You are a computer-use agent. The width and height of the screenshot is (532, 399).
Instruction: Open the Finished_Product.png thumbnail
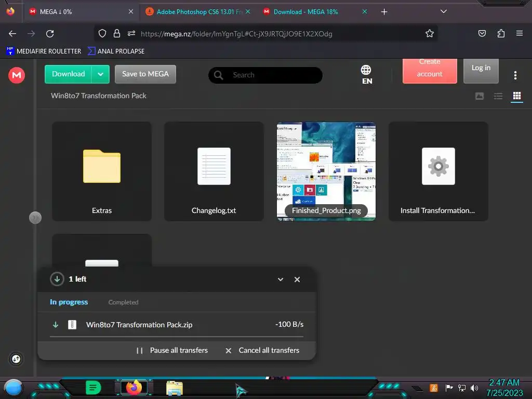[x=326, y=171]
